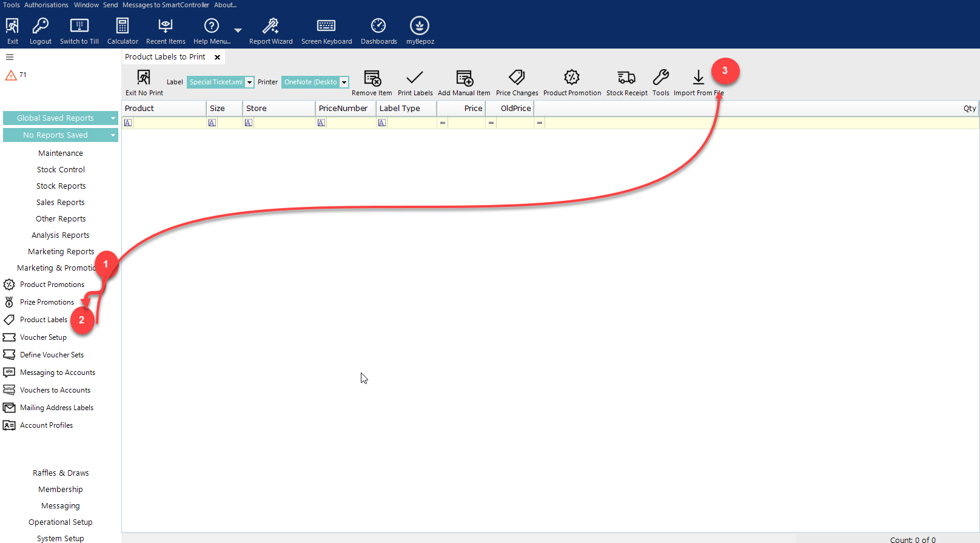Close the Product Labels to Print tab

tap(217, 57)
